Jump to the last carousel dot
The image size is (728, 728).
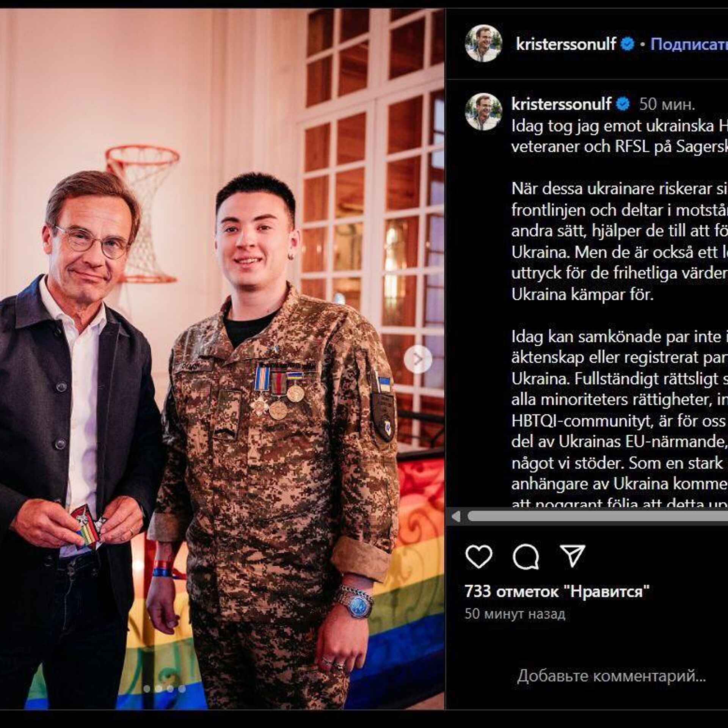[182, 689]
